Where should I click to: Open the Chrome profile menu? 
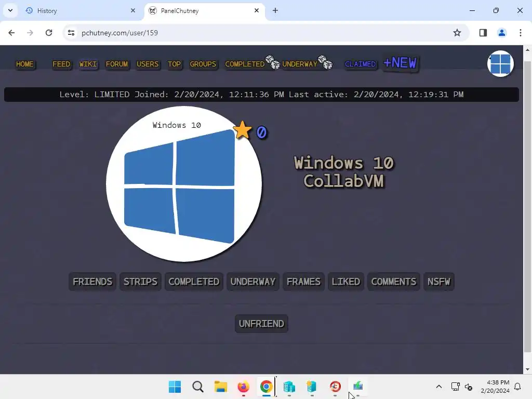(x=501, y=33)
